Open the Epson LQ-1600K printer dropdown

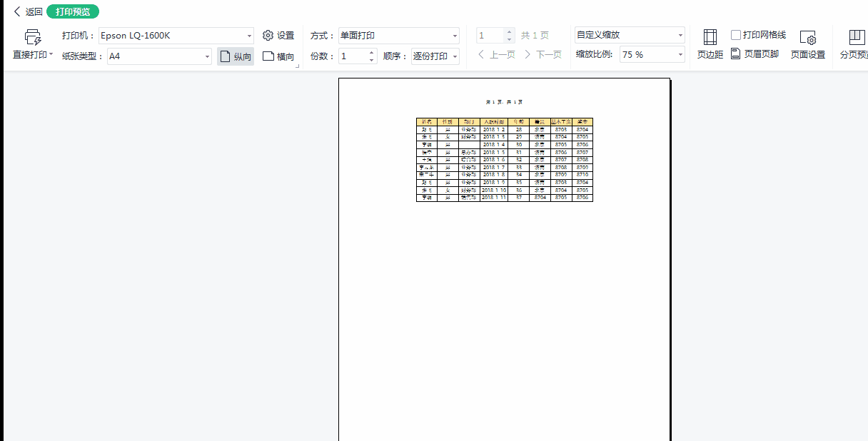[x=176, y=34]
